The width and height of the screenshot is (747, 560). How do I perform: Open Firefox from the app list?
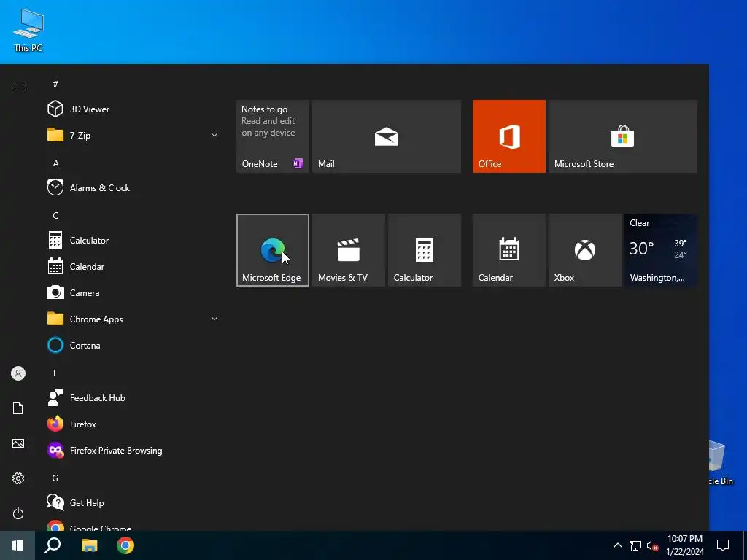click(131, 424)
